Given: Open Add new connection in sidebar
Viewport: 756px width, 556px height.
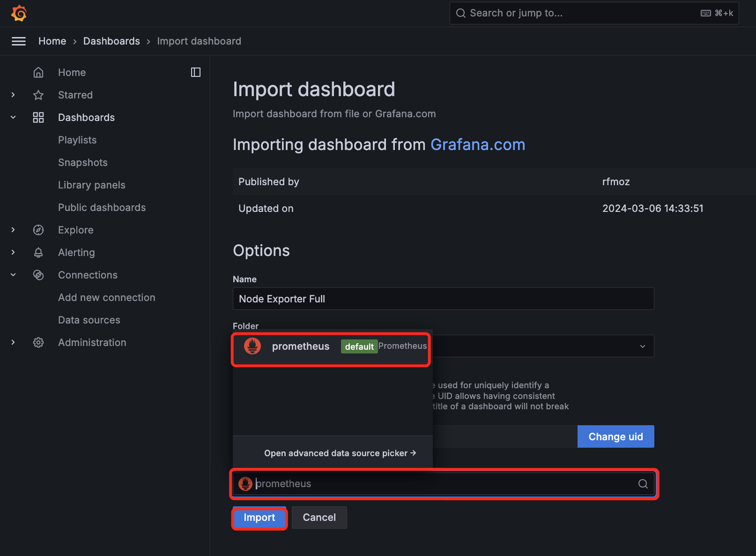Looking at the screenshot, I should (107, 297).
